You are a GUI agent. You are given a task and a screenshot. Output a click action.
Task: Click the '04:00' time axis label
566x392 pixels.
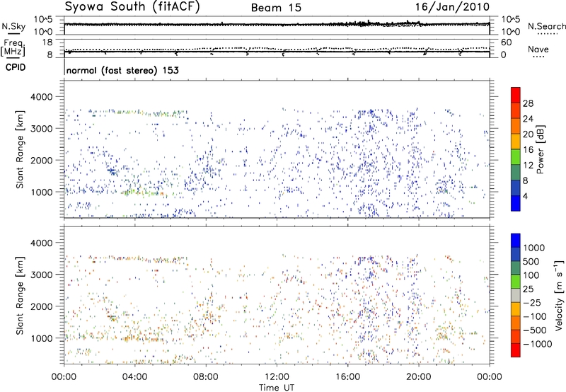[x=134, y=377]
